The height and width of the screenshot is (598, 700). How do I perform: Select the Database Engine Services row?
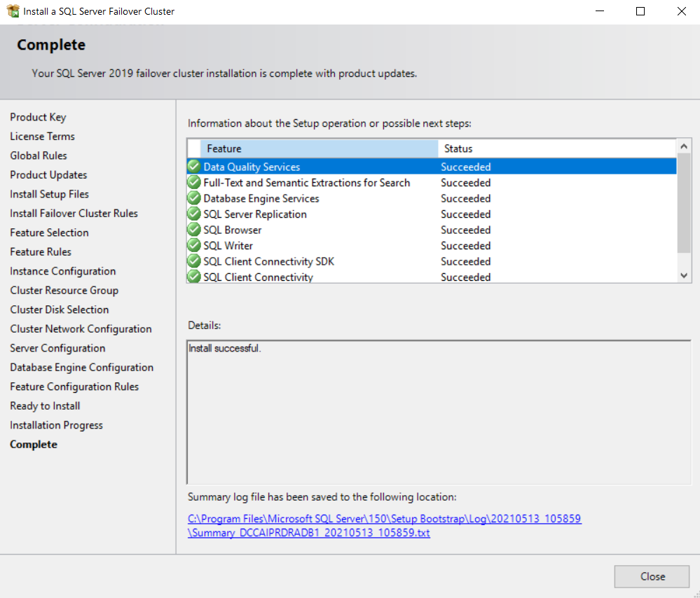tap(432, 197)
